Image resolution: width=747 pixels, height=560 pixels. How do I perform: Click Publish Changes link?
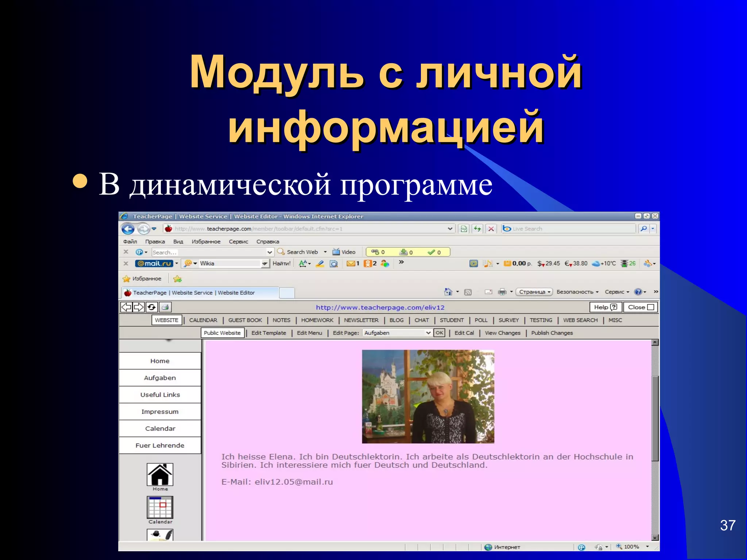552,333
